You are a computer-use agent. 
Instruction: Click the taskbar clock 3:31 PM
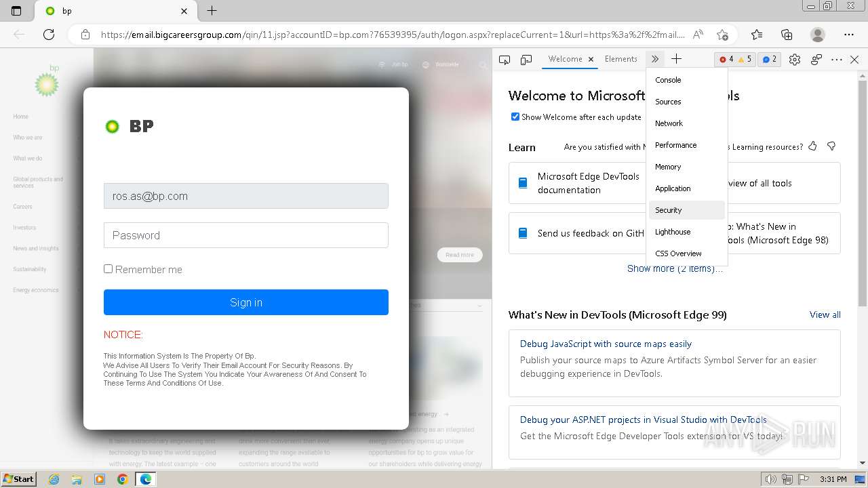pos(833,479)
